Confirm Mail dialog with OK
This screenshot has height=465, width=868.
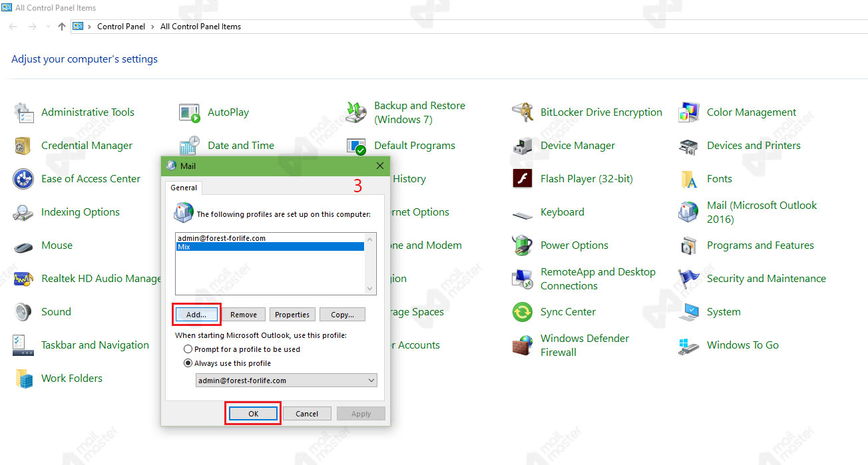(253, 414)
